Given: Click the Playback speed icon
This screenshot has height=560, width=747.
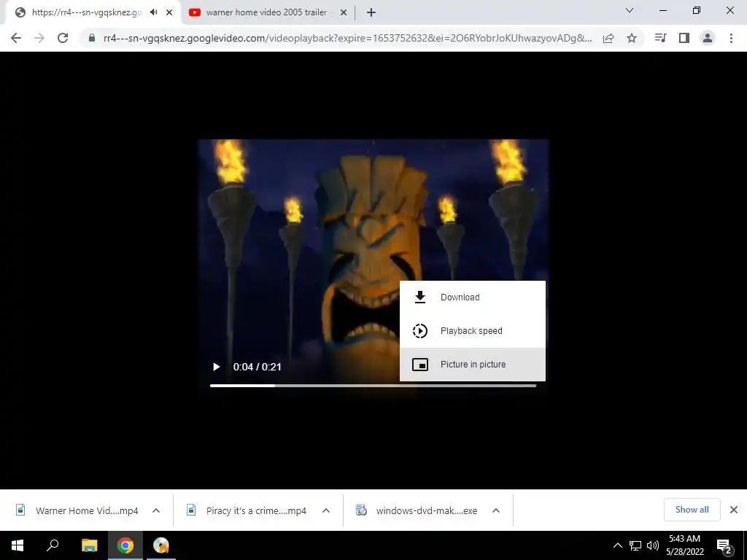Looking at the screenshot, I should (x=419, y=331).
